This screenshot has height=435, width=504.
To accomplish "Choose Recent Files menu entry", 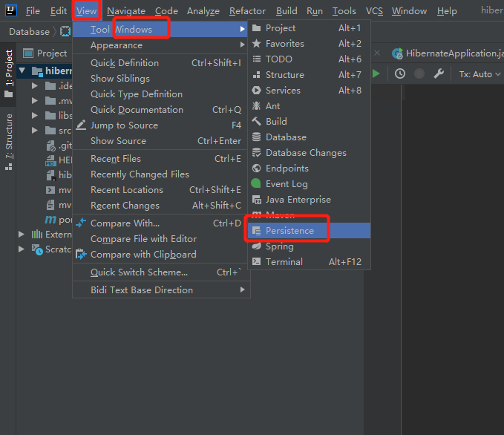I will [115, 159].
